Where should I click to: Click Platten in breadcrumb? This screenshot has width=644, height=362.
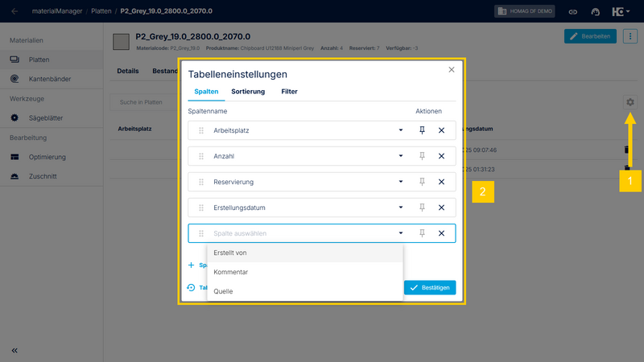click(101, 11)
